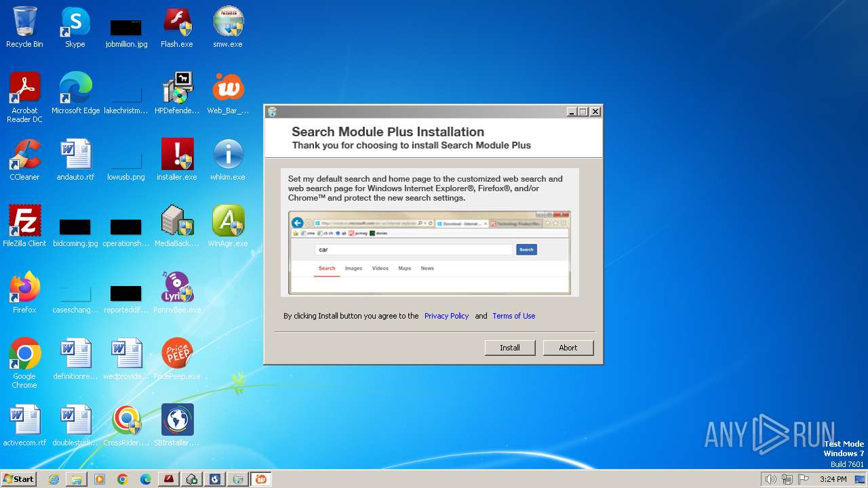Select the WinAgir.exe desktop icon
The image size is (868, 488).
[228, 226]
